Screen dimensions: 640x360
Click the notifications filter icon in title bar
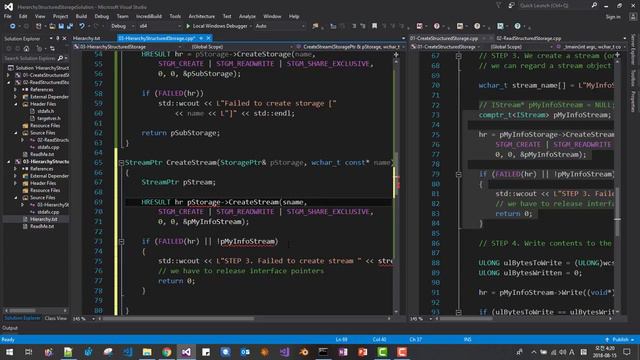tap(498, 6)
